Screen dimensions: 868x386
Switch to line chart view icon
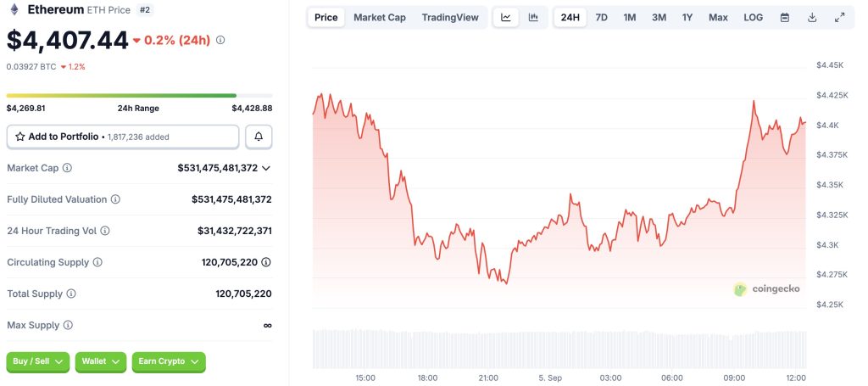click(x=506, y=17)
